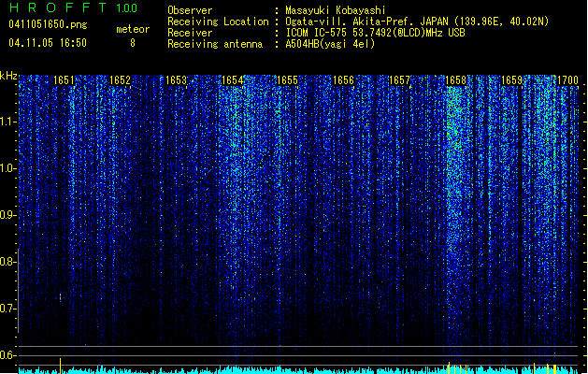Click the 1651 time marker

pyautogui.click(x=64, y=80)
